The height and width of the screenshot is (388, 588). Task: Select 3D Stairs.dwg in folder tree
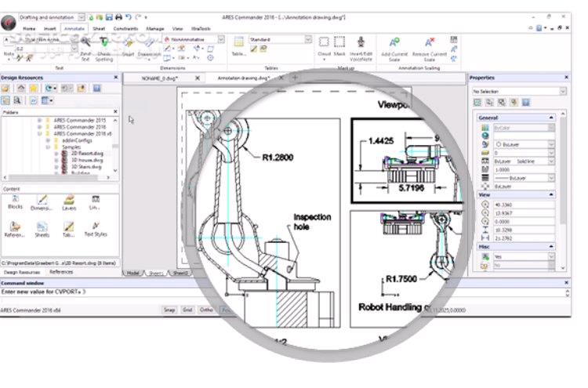coord(86,167)
